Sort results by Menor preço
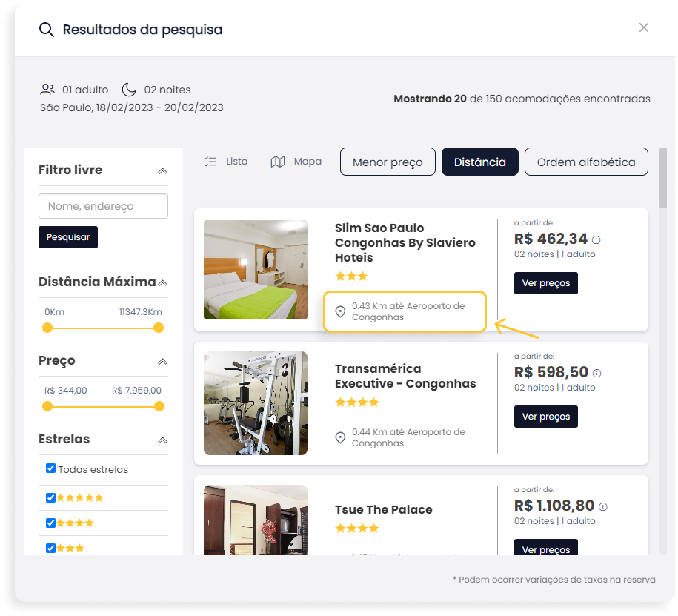Viewport: 678px width, 616px height. (388, 162)
